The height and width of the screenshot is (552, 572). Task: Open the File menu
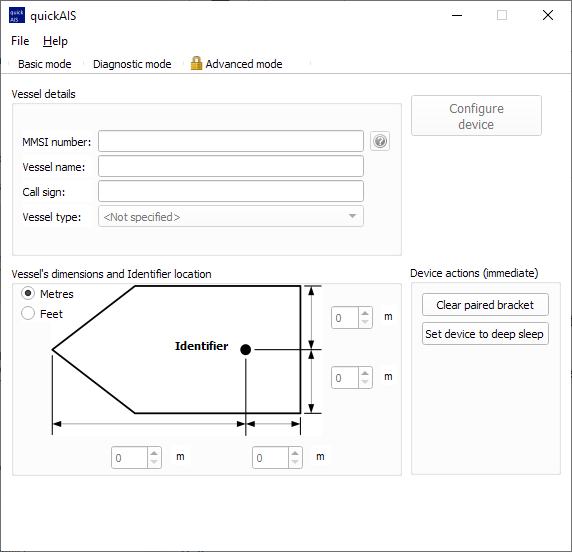click(20, 41)
